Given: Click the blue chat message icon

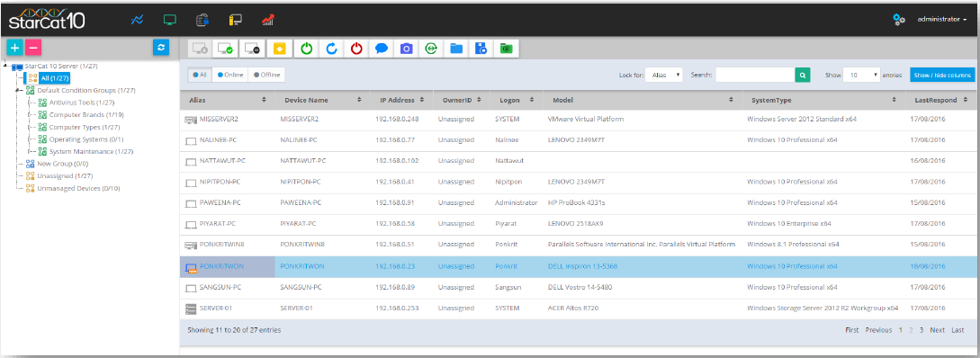Looking at the screenshot, I should (x=381, y=48).
